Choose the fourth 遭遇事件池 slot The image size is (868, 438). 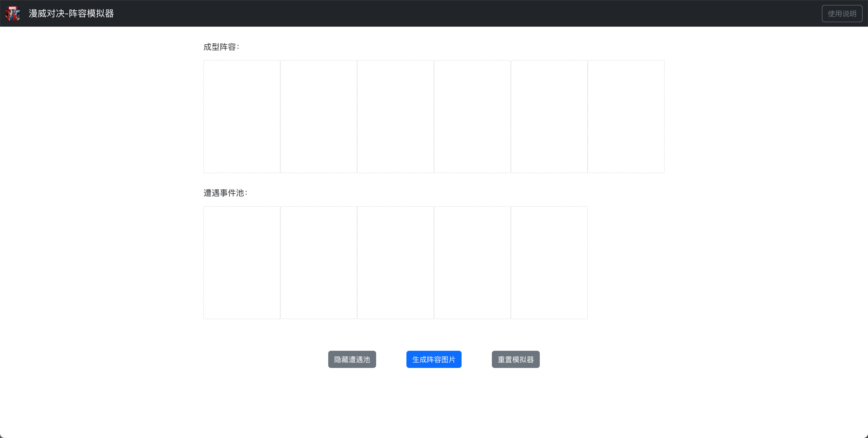point(472,262)
